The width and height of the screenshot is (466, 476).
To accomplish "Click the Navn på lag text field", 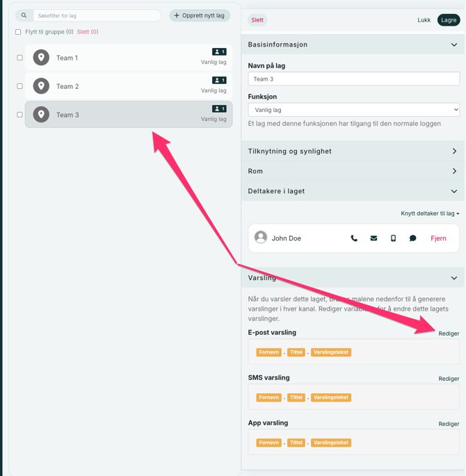I will click(353, 79).
